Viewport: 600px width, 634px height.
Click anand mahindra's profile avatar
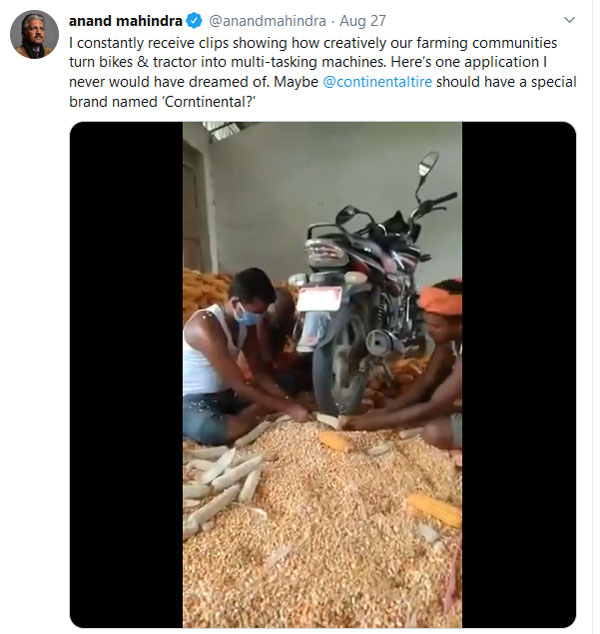(x=34, y=36)
